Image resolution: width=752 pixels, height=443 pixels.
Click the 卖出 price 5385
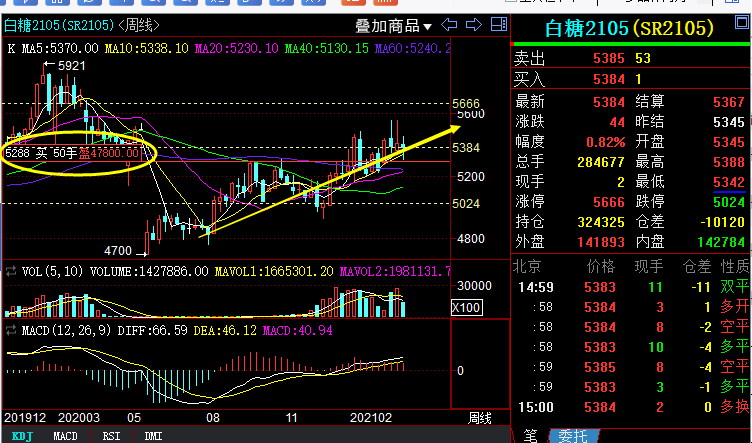click(x=609, y=58)
